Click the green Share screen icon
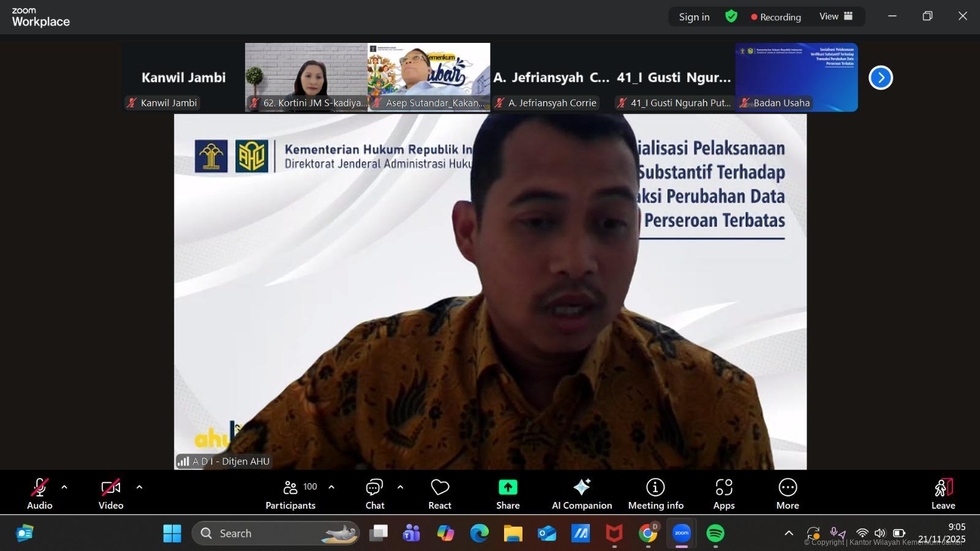980x551 pixels. tap(507, 487)
